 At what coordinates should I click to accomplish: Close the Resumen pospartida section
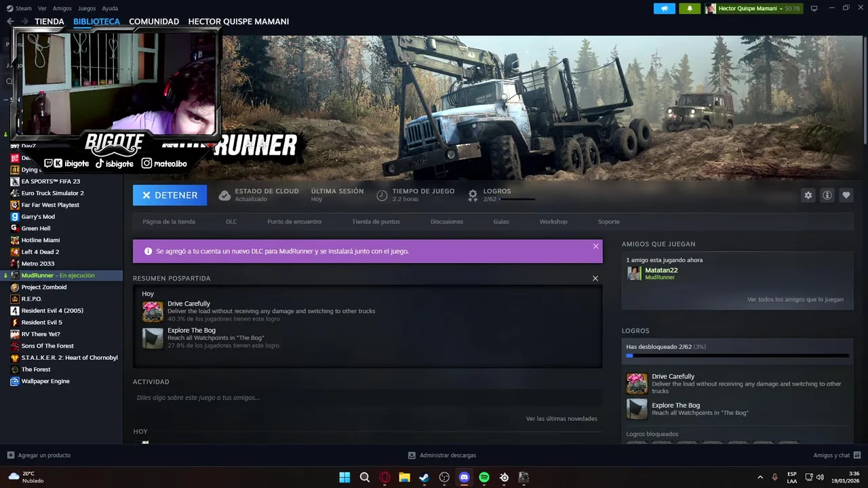(x=595, y=279)
